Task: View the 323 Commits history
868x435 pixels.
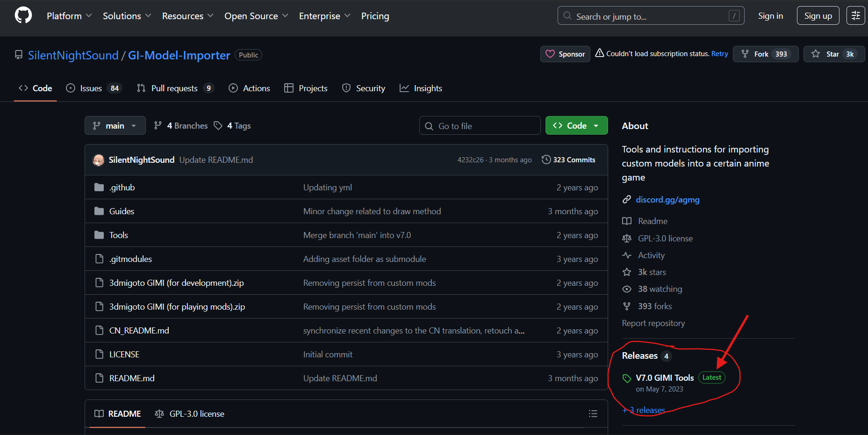Action: click(x=568, y=159)
